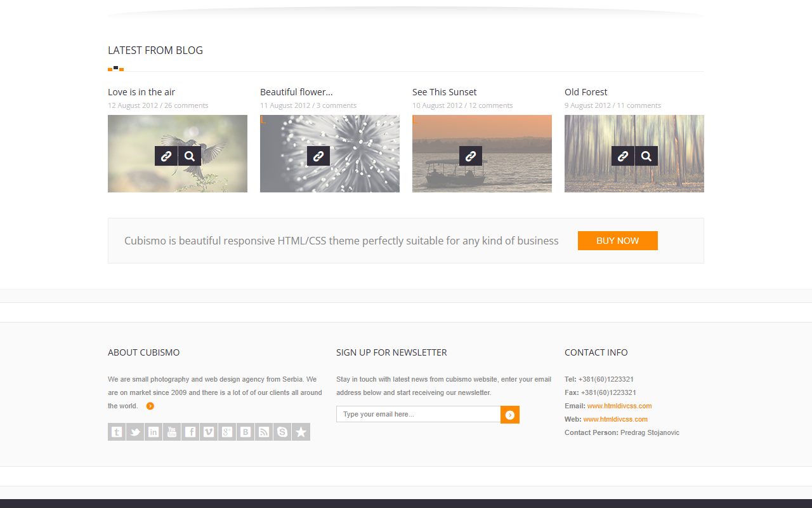
Task: Click '10 August 2012 / 12 comments' text
Action: click(x=462, y=105)
